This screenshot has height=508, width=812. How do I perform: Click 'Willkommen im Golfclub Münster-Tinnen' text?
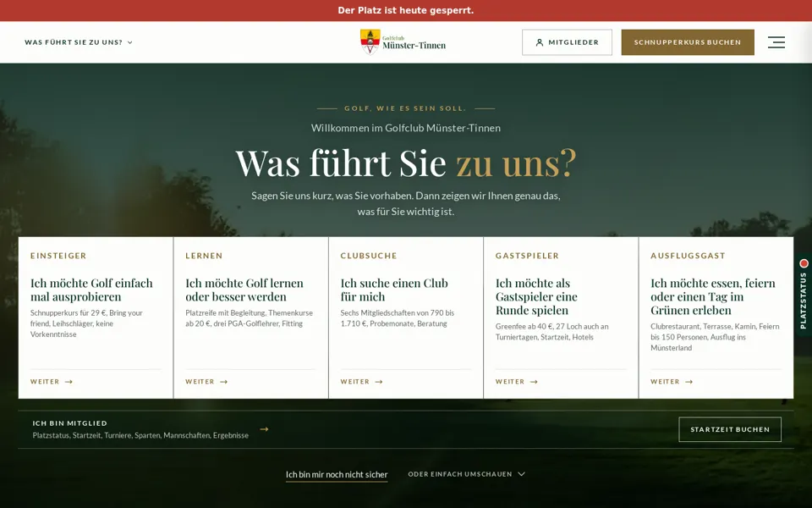tap(406, 128)
